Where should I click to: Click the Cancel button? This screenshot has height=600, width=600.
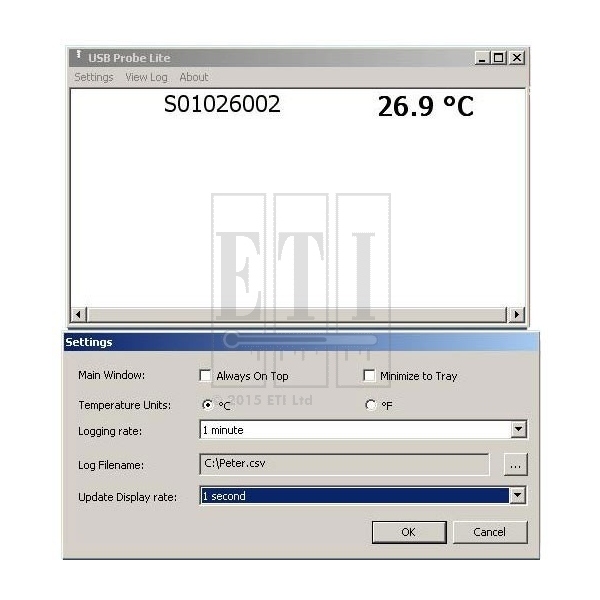pos(490,532)
